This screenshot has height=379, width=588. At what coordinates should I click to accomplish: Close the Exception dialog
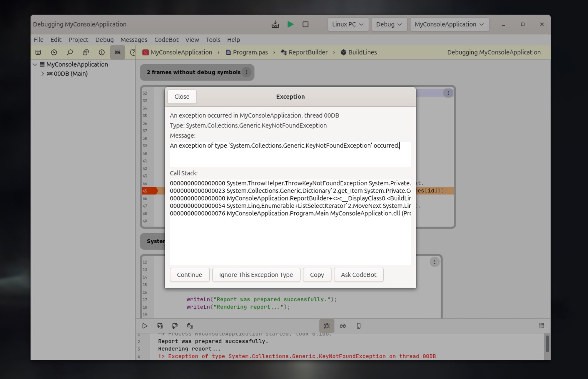click(182, 97)
